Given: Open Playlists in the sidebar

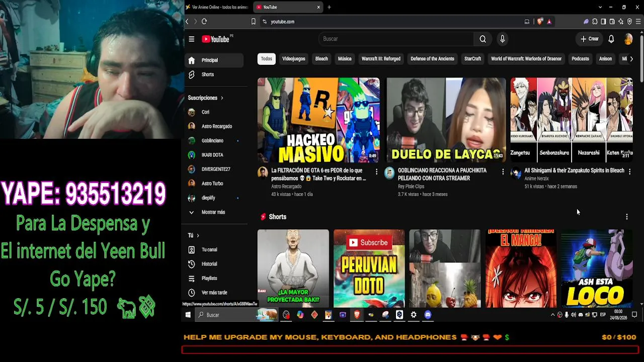Looking at the screenshot, I should point(214,278).
